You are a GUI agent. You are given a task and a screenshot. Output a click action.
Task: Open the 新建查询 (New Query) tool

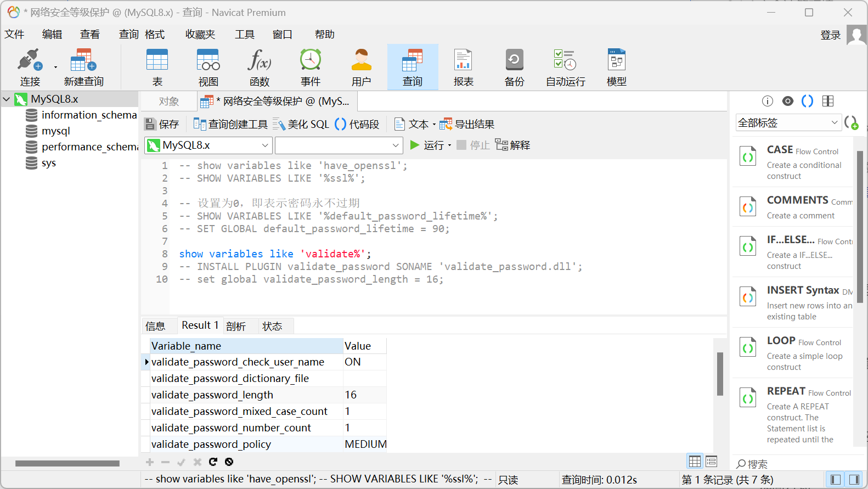(83, 66)
